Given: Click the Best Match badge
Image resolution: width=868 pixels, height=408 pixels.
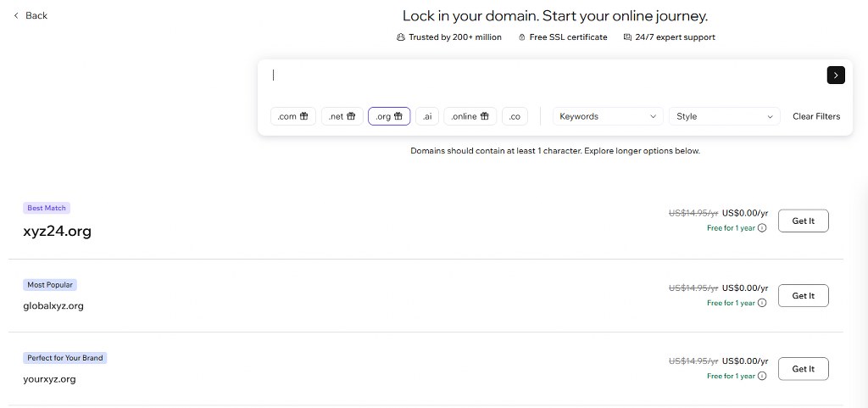Looking at the screenshot, I should pyautogui.click(x=47, y=208).
